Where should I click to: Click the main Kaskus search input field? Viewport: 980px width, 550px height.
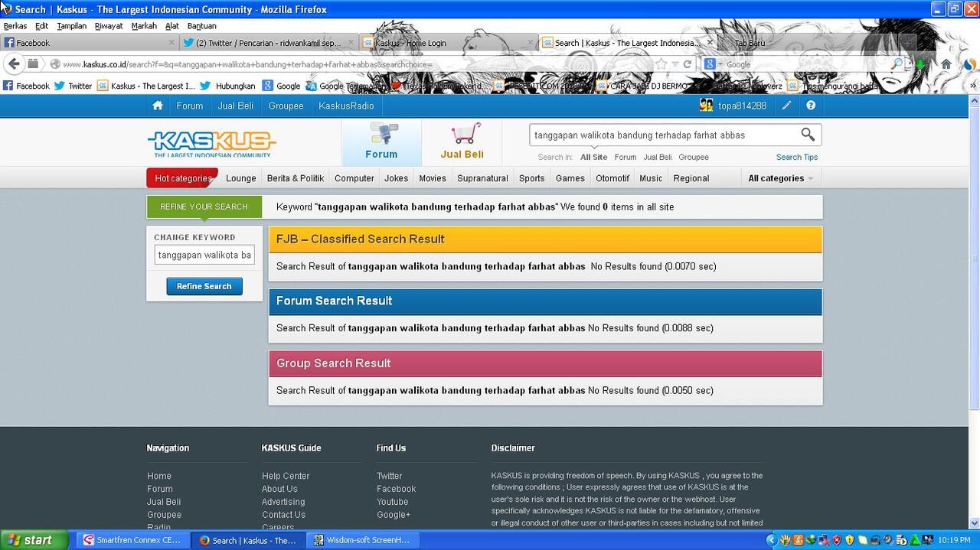(665, 135)
